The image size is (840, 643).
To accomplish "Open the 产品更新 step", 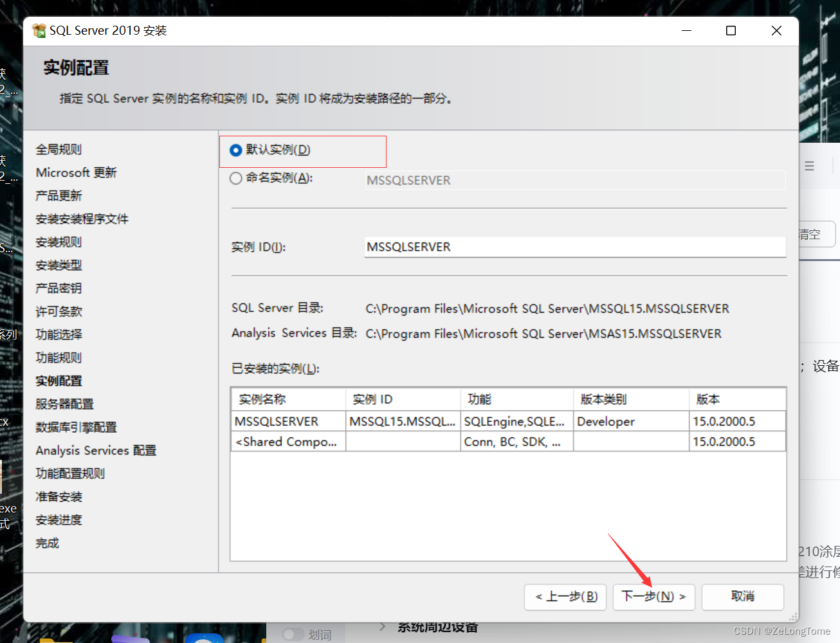I will pyautogui.click(x=59, y=195).
